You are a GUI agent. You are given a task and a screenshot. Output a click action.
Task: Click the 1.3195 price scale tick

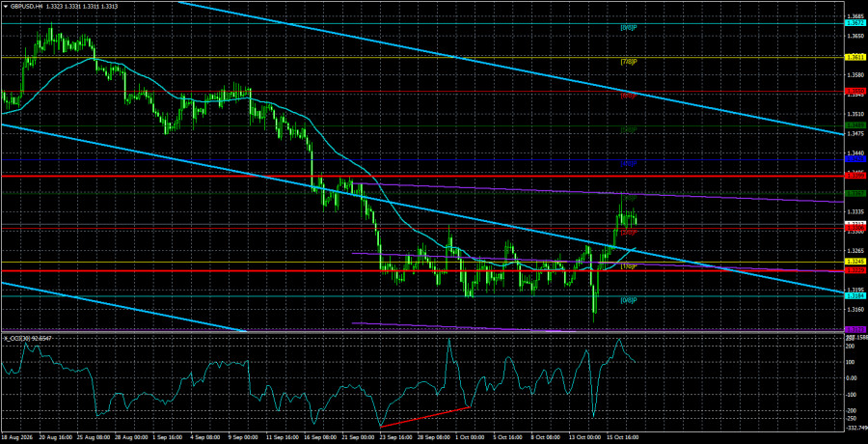(855, 290)
